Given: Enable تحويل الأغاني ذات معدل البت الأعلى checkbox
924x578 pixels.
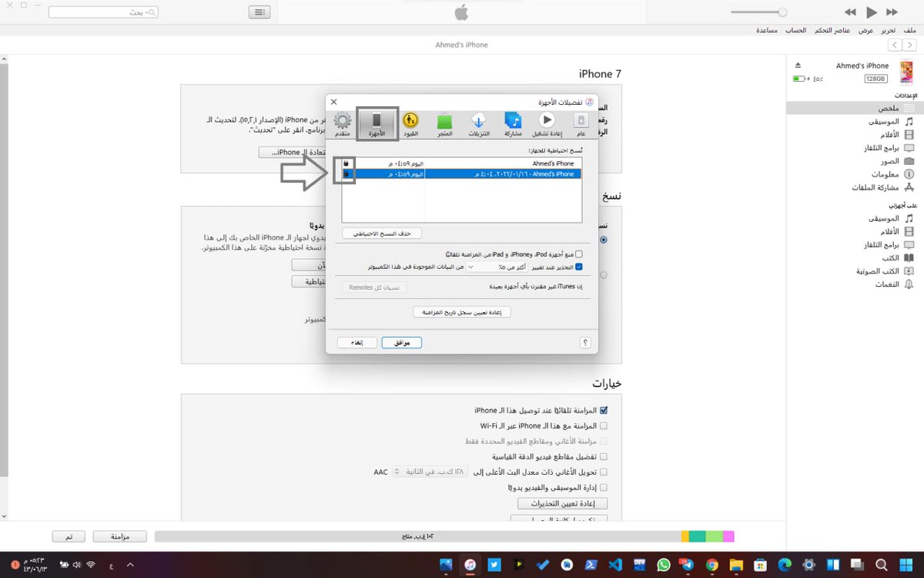Looking at the screenshot, I should [x=604, y=472].
